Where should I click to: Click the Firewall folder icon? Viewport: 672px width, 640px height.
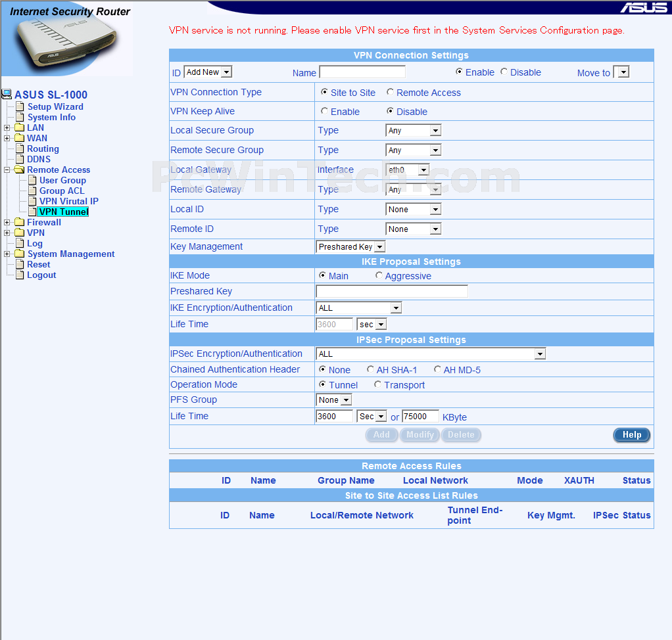coord(19,222)
